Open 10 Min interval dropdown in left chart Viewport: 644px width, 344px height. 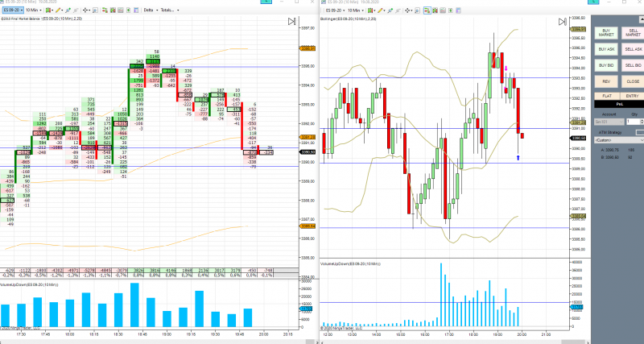tap(34, 10)
